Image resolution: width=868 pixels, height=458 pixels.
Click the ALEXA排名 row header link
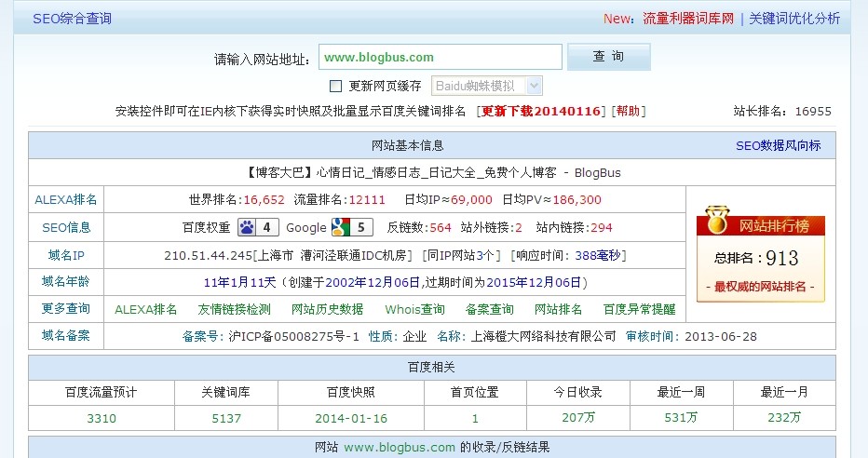tap(66, 200)
